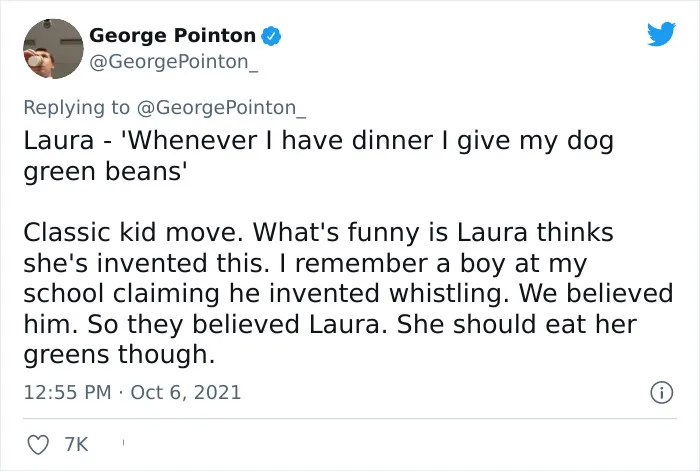Click the closing words 'greens though.'
Image resolution: width=700 pixels, height=471 pixels.
tap(119, 355)
